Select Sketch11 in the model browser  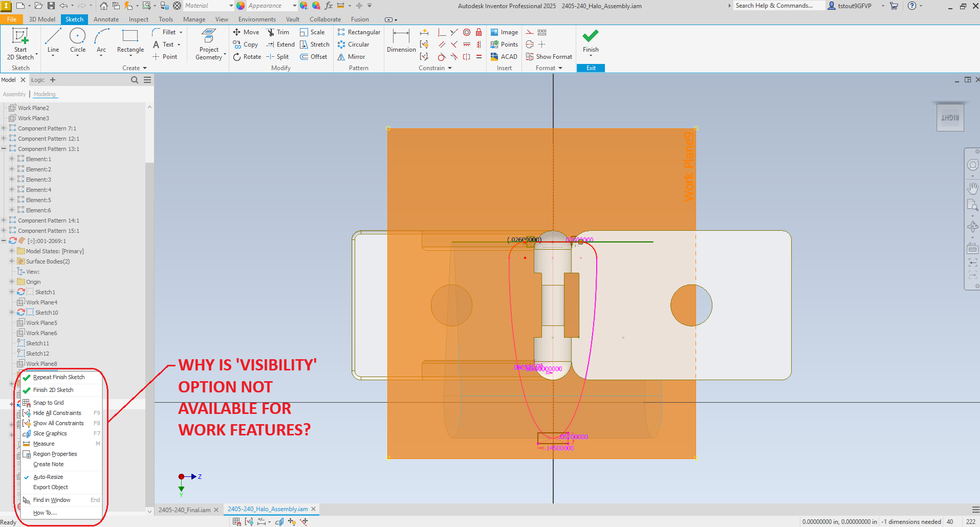click(x=37, y=343)
